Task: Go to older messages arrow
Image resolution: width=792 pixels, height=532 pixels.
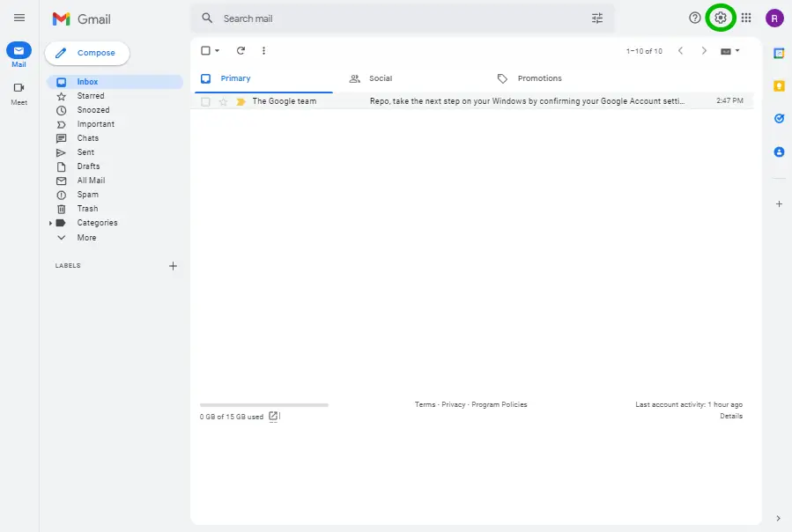Action: [704, 50]
